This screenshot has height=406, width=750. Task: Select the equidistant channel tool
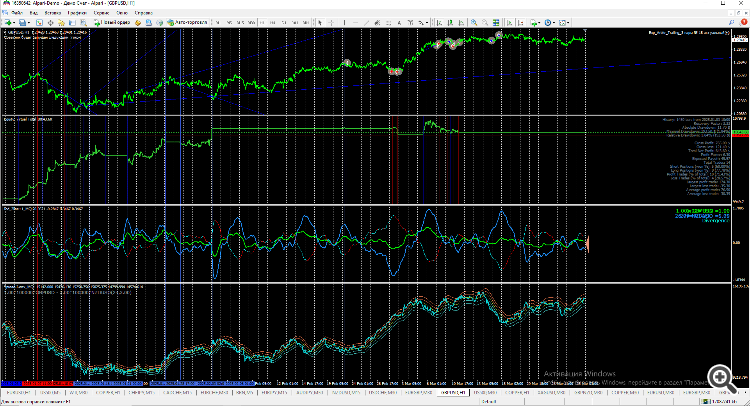pyautogui.click(x=377, y=22)
